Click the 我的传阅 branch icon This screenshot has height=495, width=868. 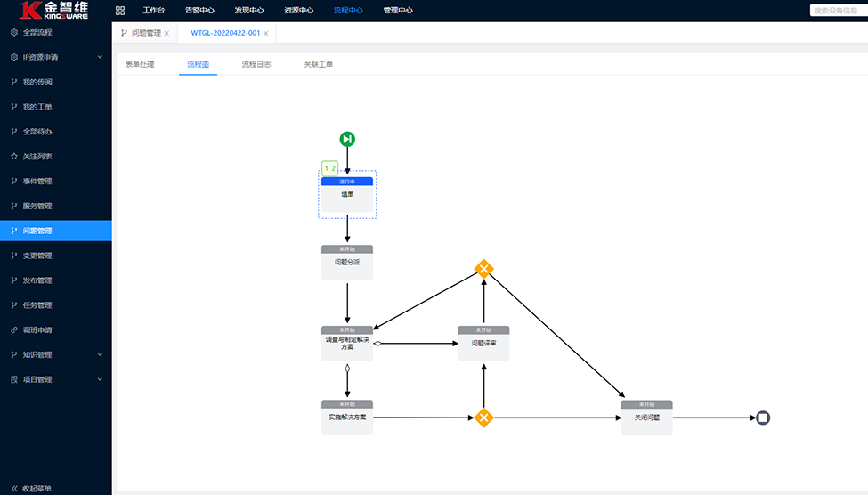14,82
